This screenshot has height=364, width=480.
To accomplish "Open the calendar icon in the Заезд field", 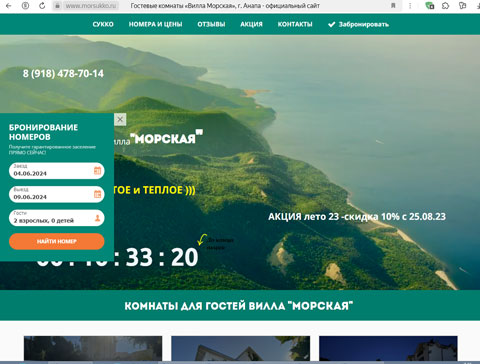I will pyautogui.click(x=97, y=171).
